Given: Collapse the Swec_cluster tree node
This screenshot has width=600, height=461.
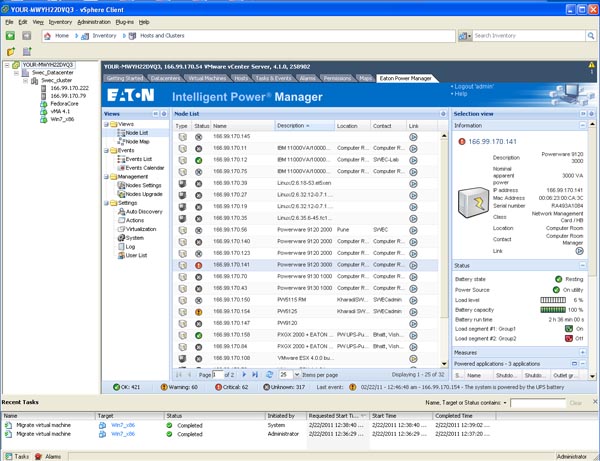Looking at the screenshot, I should point(25,81).
